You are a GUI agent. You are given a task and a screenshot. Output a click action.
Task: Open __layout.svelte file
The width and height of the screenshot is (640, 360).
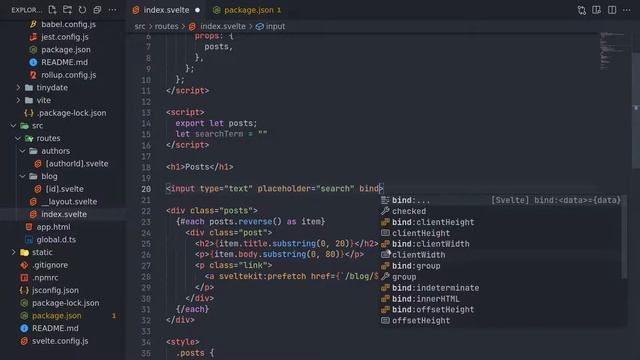[69, 202]
